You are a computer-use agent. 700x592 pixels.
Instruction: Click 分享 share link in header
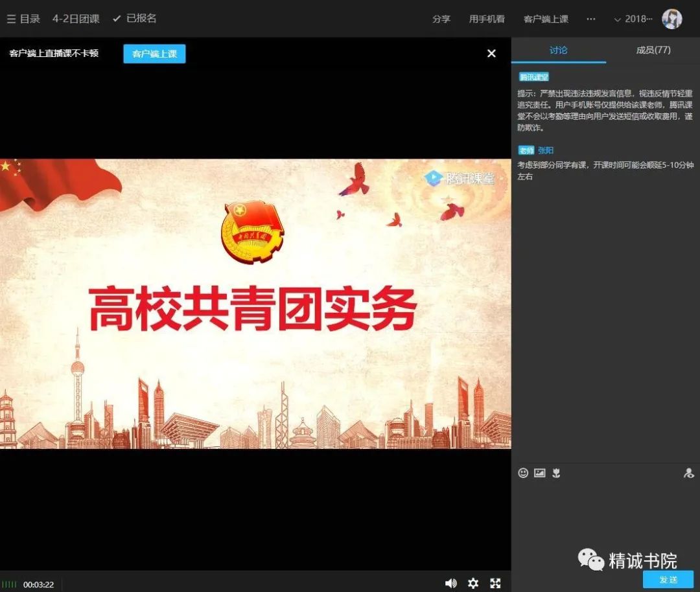441,19
